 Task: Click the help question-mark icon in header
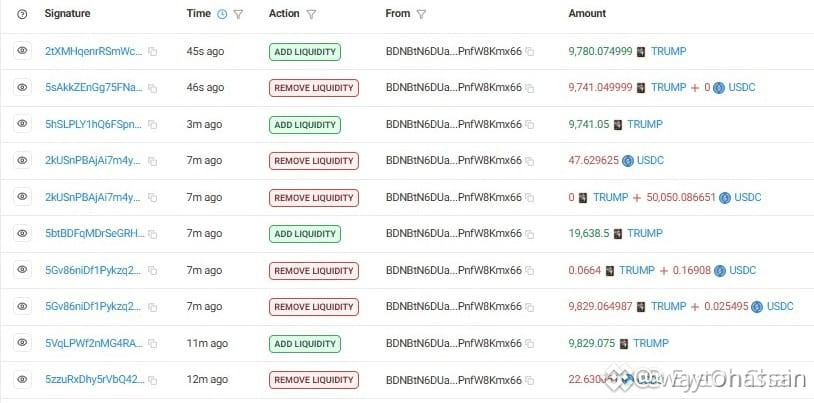coord(22,15)
